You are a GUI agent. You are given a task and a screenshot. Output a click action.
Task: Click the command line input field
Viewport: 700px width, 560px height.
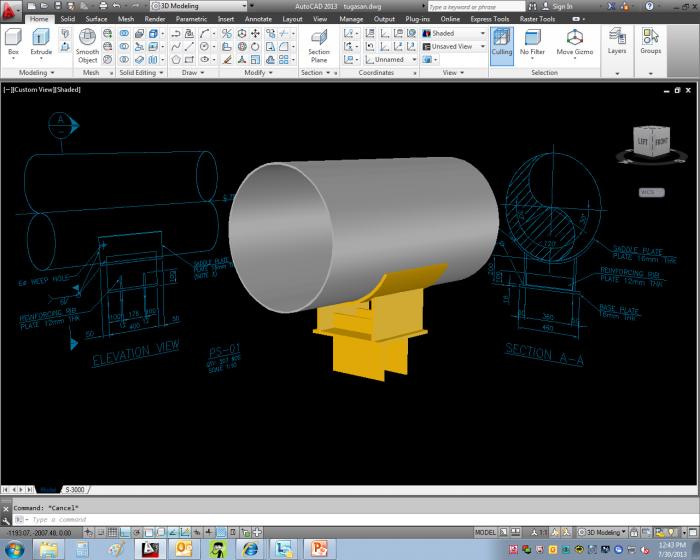pos(353,519)
